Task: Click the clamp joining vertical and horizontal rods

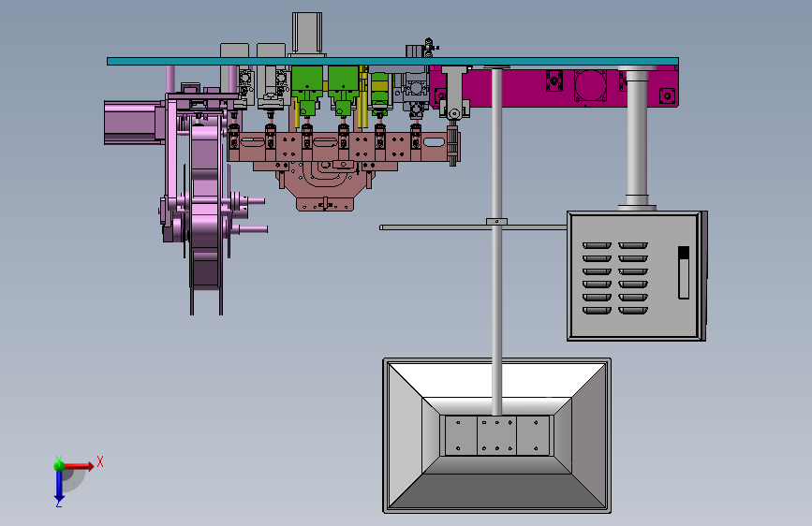Action: (x=496, y=222)
